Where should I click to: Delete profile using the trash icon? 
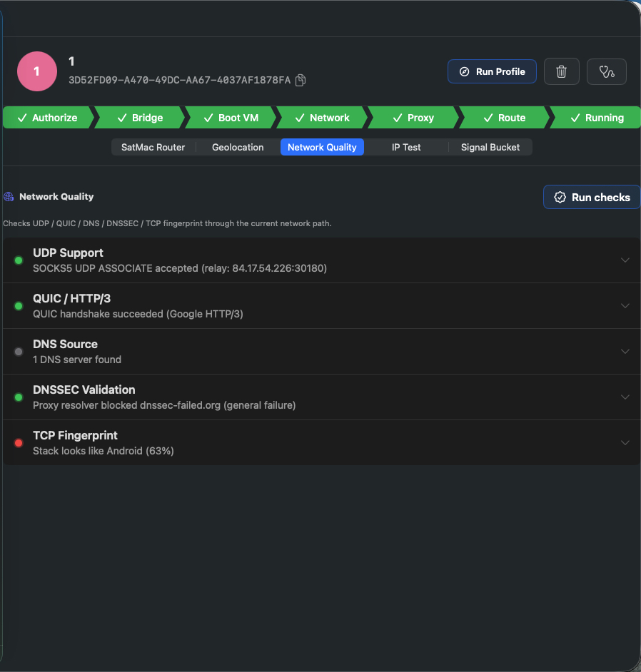561,71
